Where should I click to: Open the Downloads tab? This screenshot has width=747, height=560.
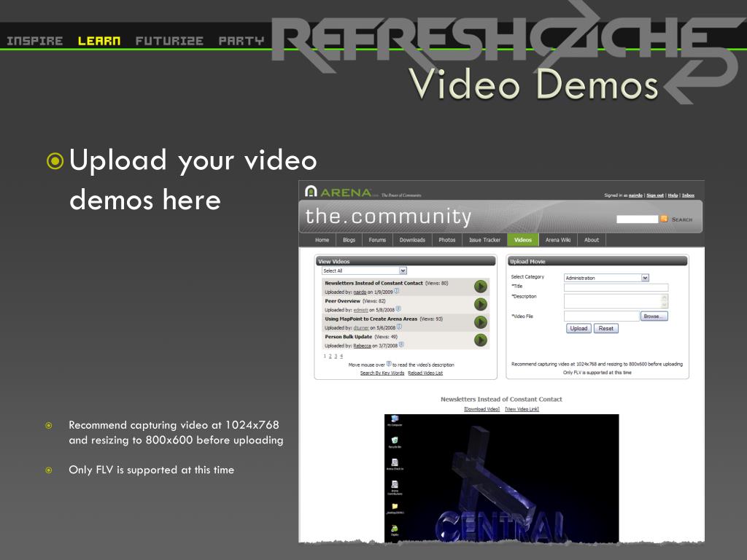[412, 240]
